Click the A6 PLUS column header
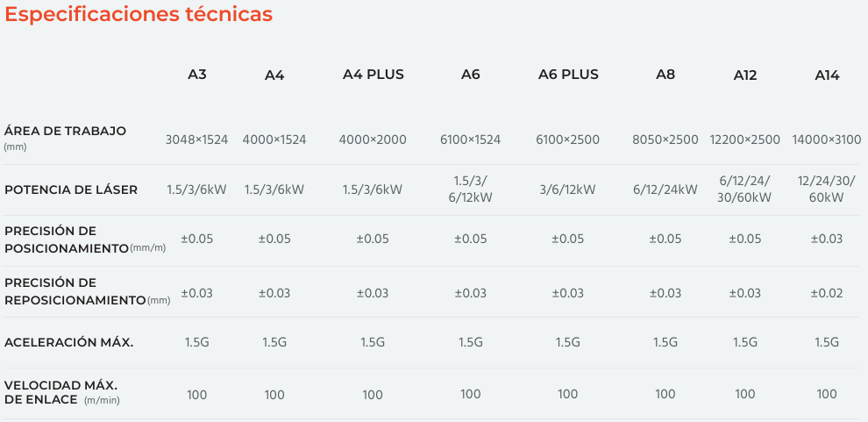 (x=568, y=75)
